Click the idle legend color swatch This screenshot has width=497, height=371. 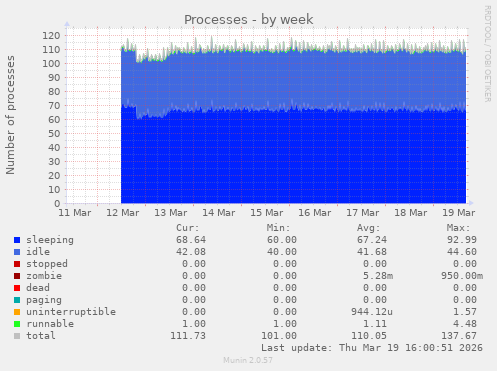pos(17,252)
